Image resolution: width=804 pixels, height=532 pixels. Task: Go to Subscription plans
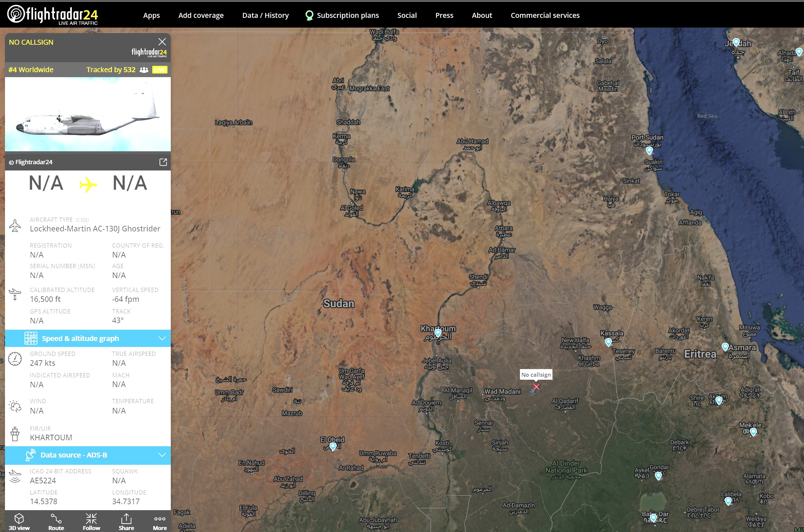click(x=347, y=15)
